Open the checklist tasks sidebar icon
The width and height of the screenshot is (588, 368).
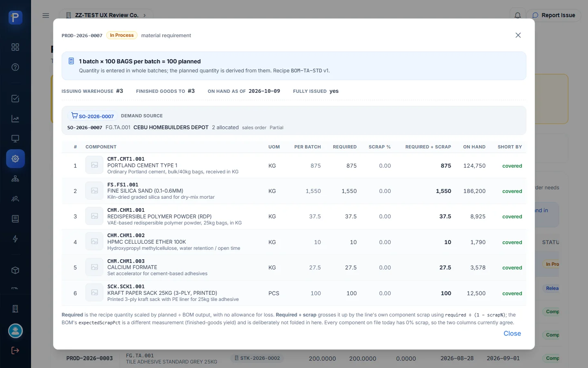tap(15, 99)
